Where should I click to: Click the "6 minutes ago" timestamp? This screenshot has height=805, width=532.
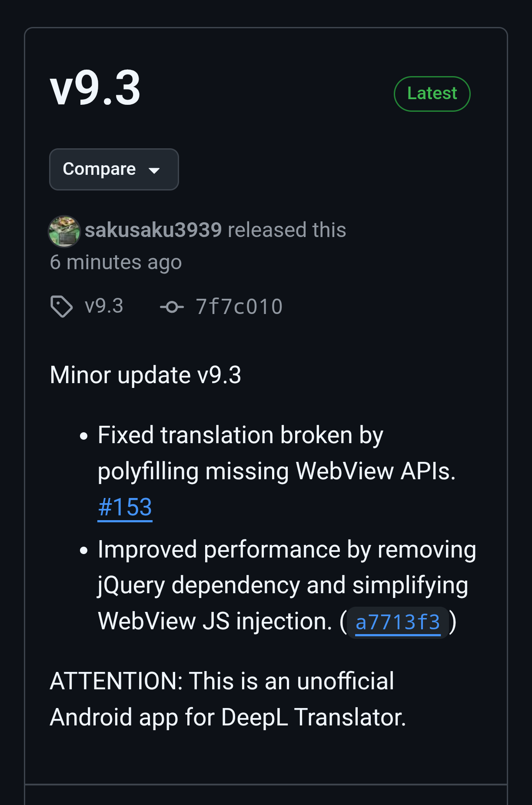116,262
